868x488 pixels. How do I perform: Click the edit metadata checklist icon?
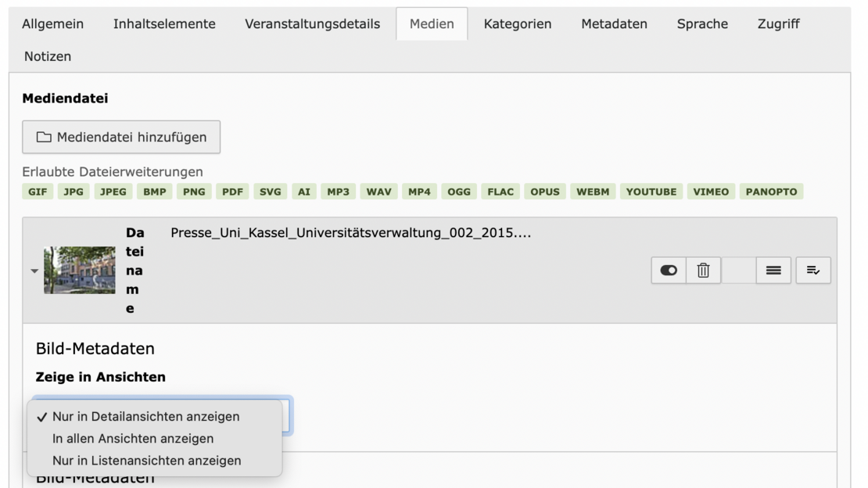[813, 271]
